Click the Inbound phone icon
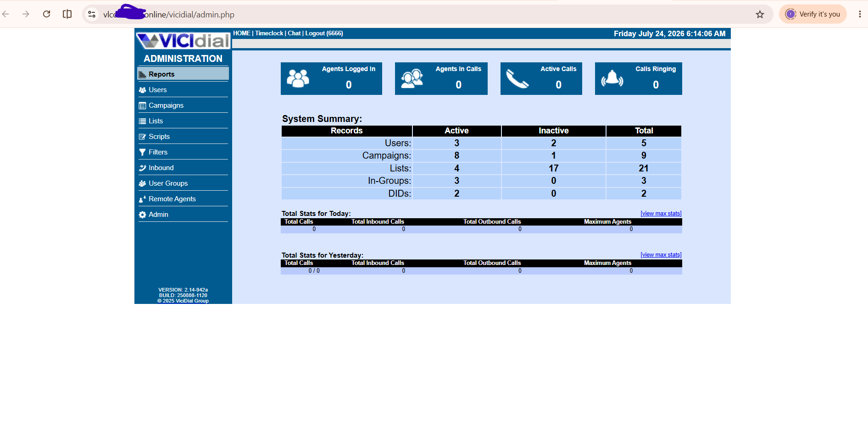 [x=142, y=168]
